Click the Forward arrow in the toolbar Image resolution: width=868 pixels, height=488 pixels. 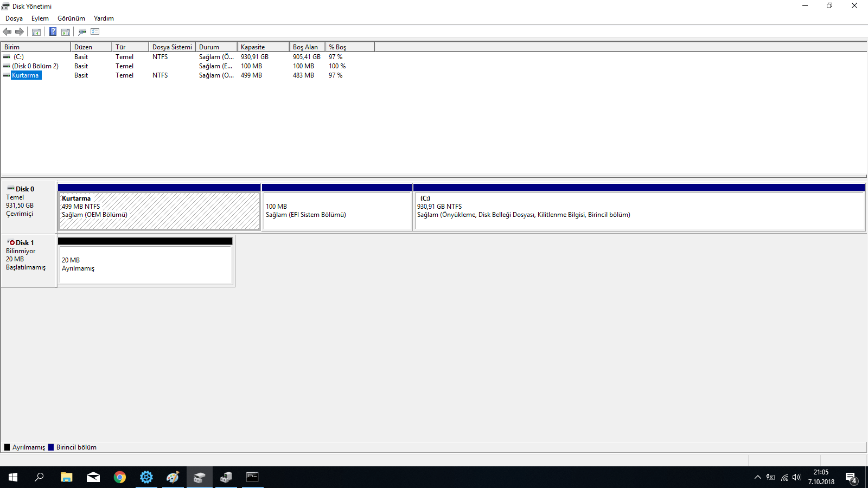[x=20, y=32]
